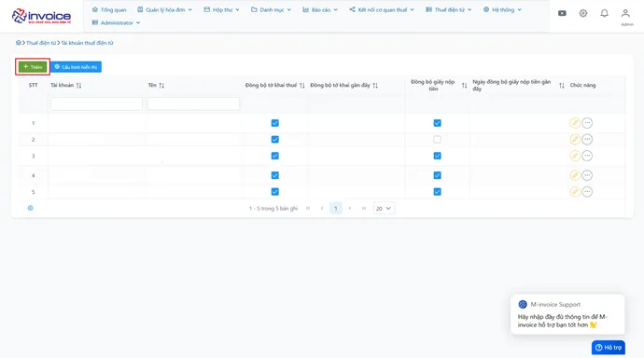
Task: Go to first page arrow
Action: tap(308, 208)
